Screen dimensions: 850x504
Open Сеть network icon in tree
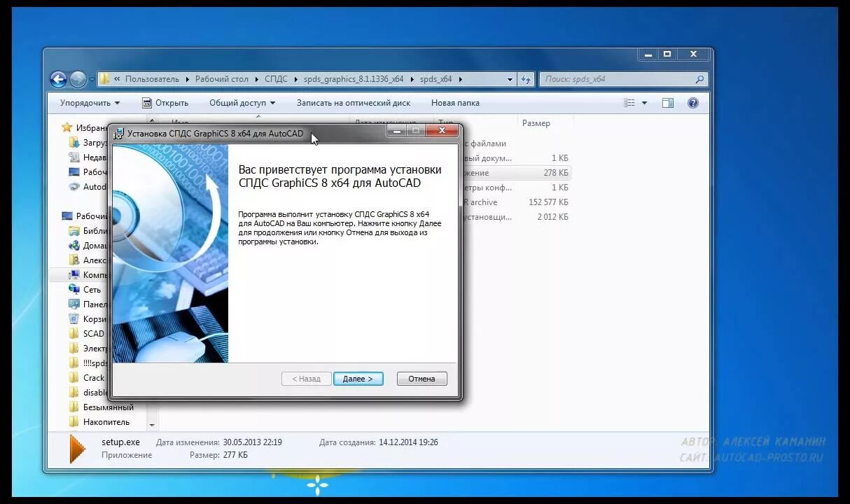[74, 289]
